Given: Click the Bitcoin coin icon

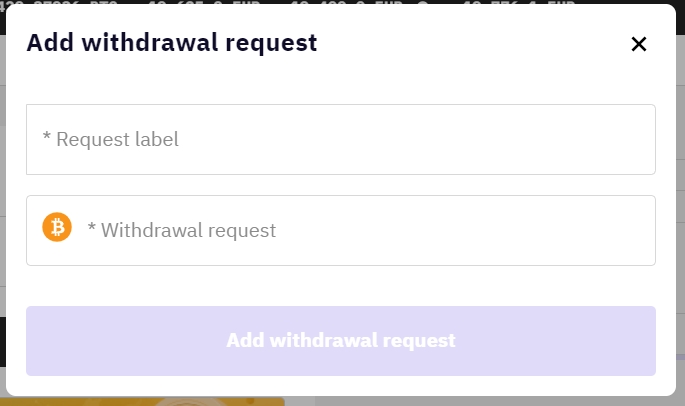Looking at the screenshot, I should click(x=57, y=228).
